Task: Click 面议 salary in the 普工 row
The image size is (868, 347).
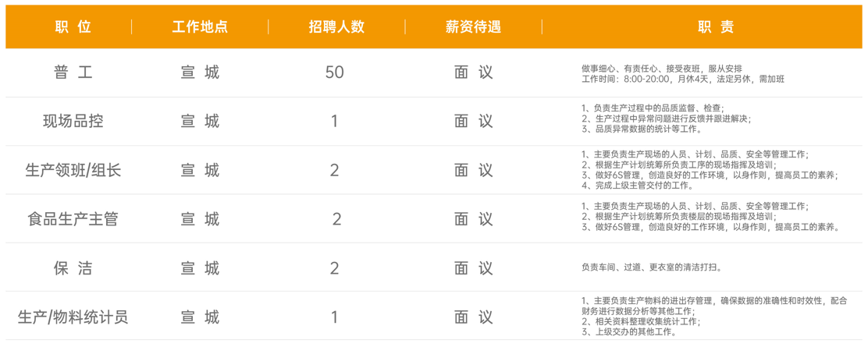Action: [473, 73]
